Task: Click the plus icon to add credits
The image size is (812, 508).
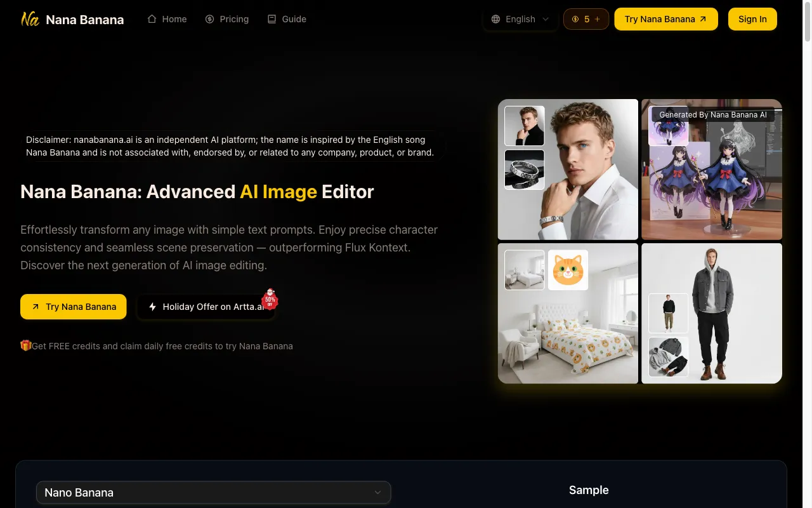Action: pyautogui.click(x=598, y=19)
